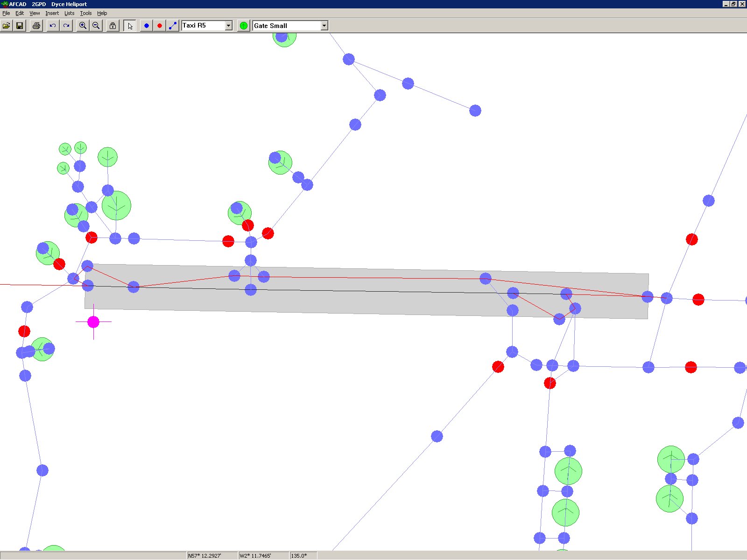Screen dimensions: 747x560
Task: Open the View menu
Action: 35,13
